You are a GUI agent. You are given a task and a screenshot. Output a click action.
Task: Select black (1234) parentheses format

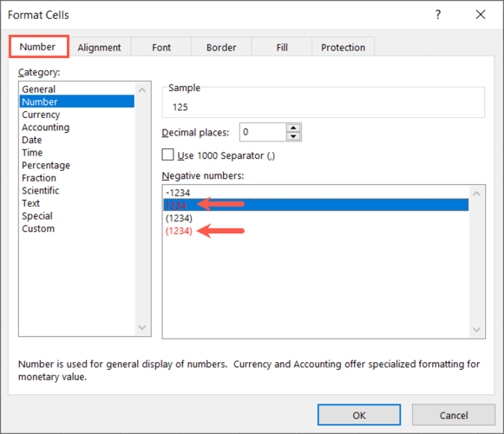pyautogui.click(x=316, y=218)
